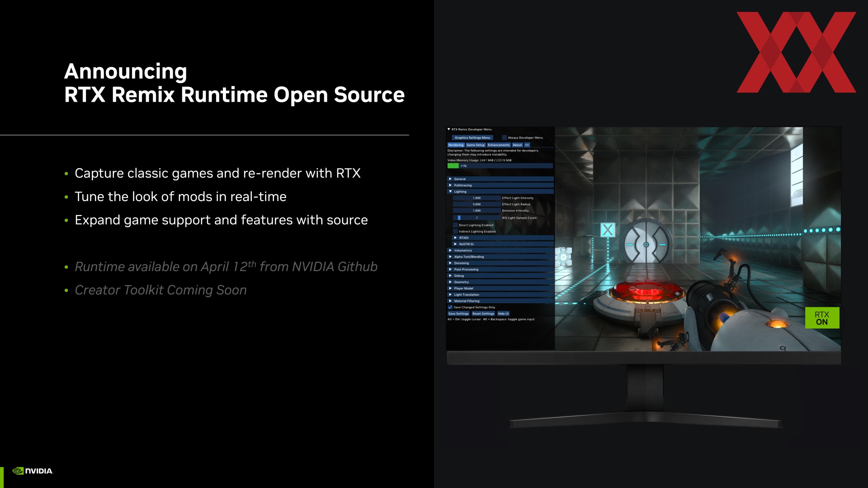Expand the Pathtracing section
Viewport: 868px width, 488px height.
point(500,185)
